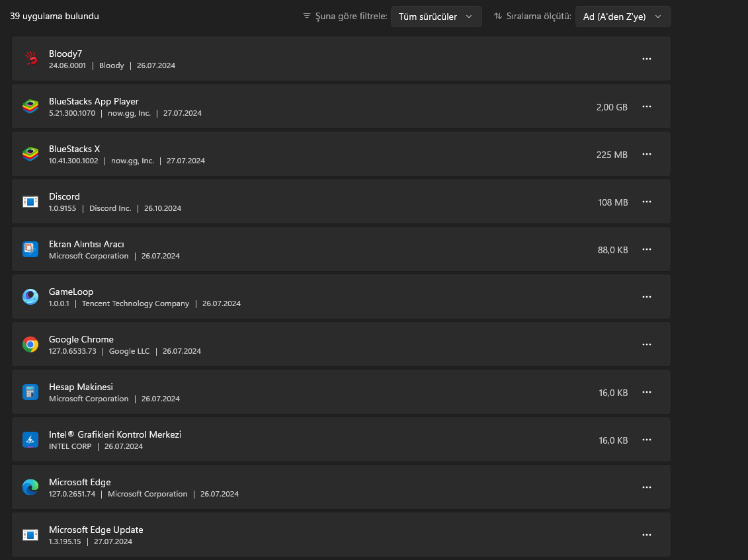The image size is (748, 560).
Task: Open the three-dot menu for GameLoop
Action: 647,297
